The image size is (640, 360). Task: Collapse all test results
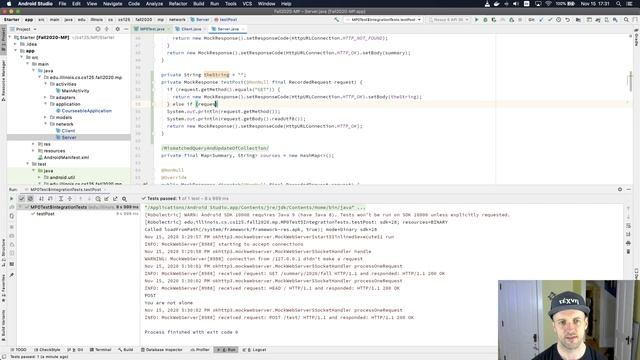click(x=70, y=199)
